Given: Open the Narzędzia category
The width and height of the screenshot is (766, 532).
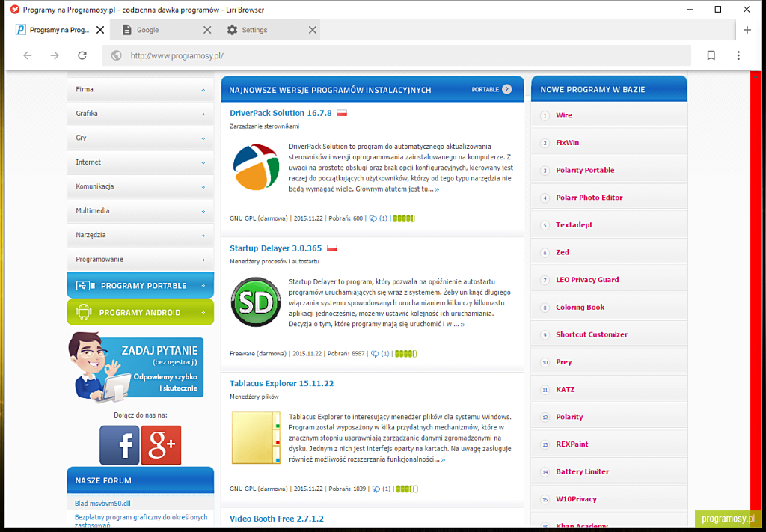Looking at the screenshot, I should pyautogui.click(x=140, y=235).
